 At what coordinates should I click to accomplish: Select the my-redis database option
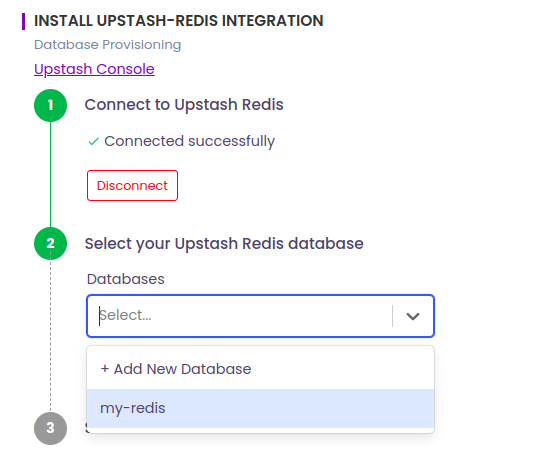[x=260, y=408]
